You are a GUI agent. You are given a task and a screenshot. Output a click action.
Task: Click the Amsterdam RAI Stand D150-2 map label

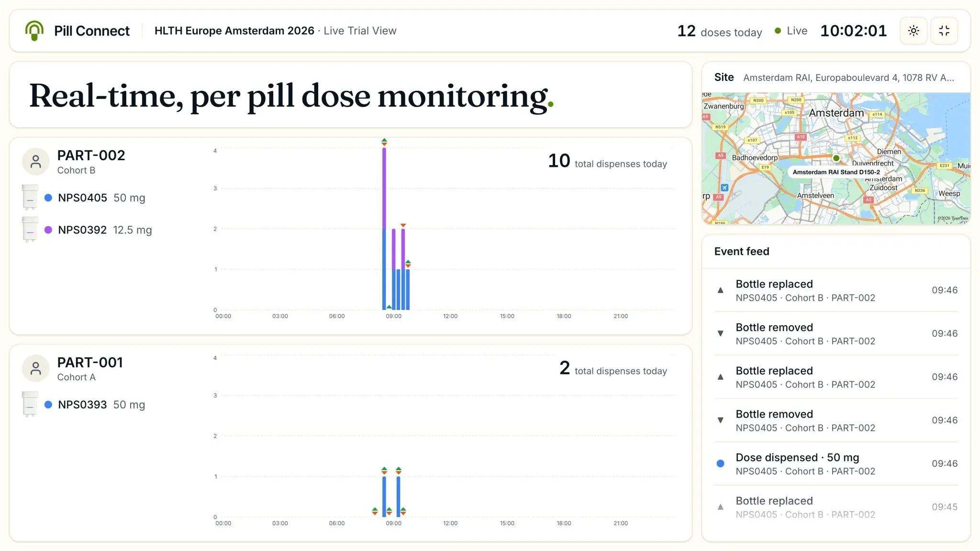(836, 172)
